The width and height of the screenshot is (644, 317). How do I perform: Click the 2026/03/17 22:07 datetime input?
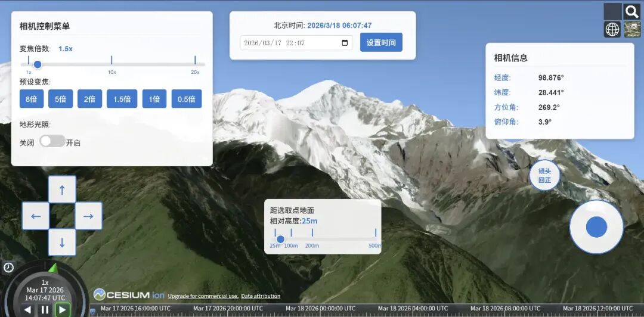(296, 43)
